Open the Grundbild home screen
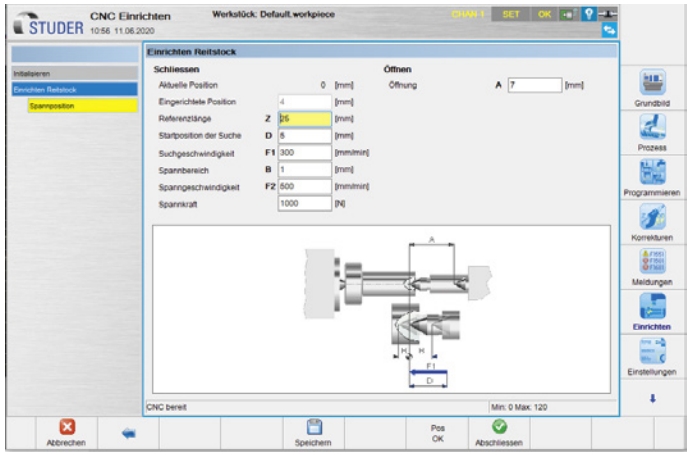The height and width of the screenshot is (455, 690). point(652,89)
